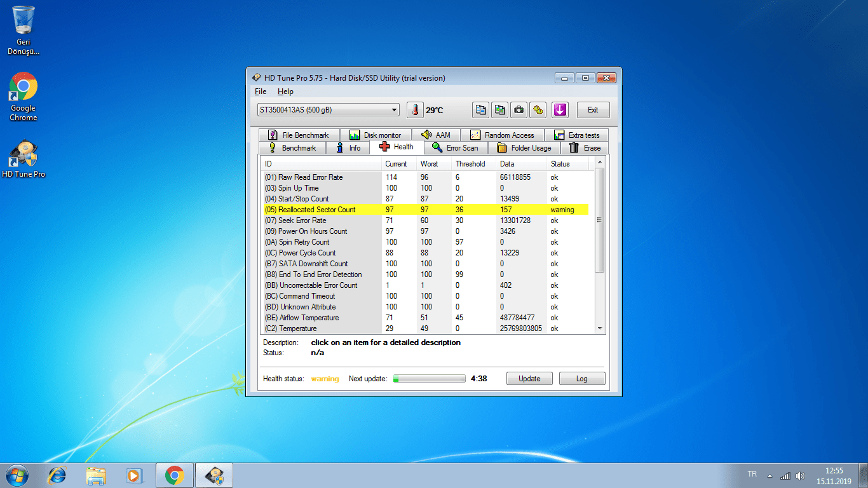868x488 pixels.
Task: Select the Command Timeout row
Action: point(426,296)
